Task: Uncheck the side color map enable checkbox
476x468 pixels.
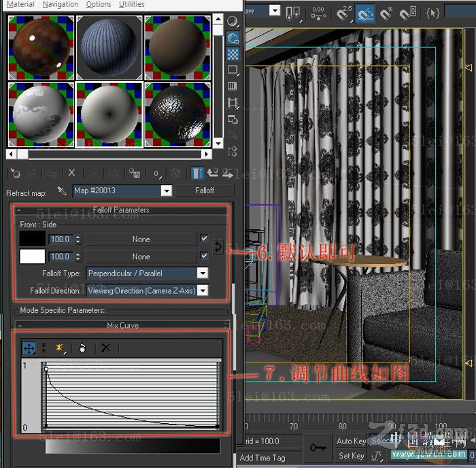Action: 204,256
